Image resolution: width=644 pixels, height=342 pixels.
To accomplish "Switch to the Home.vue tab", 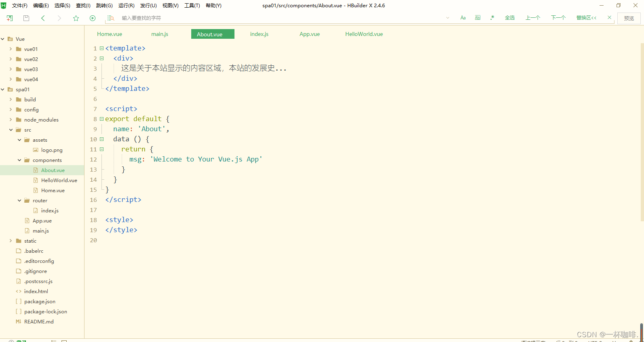I will pyautogui.click(x=110, y=34).
